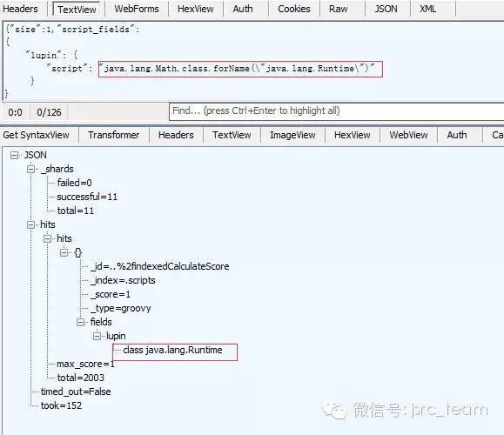
Task: Select class java.lang.Runtime result
Action: tap(172, 350)
